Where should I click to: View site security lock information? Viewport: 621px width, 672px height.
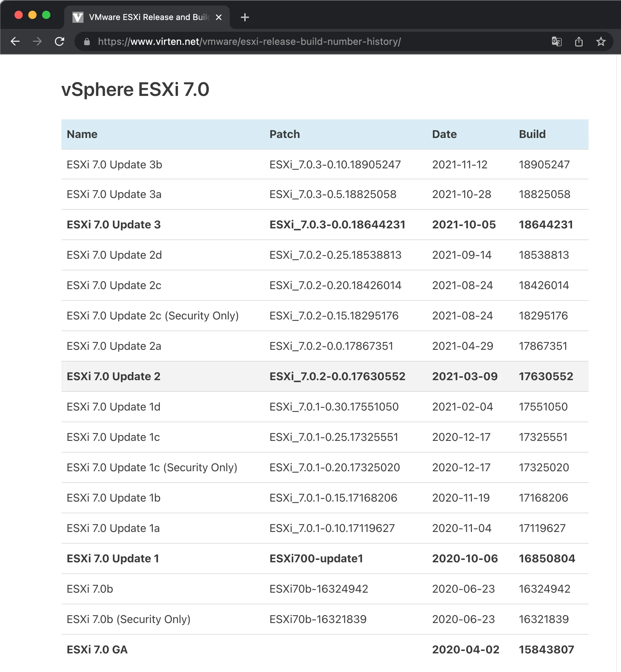pyautogui.click(x=87, y=42)
